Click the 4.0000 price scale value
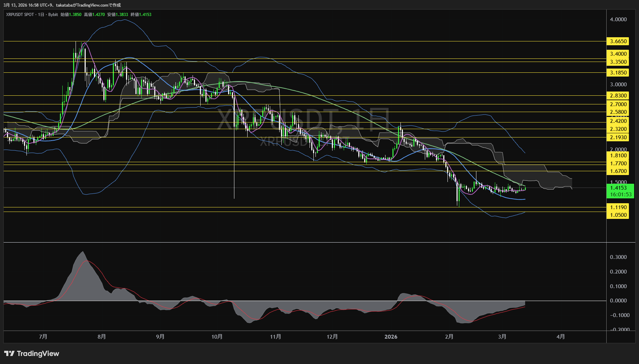Image resolution: width=639 pixels, height=364 pixels. pos(618,19)
